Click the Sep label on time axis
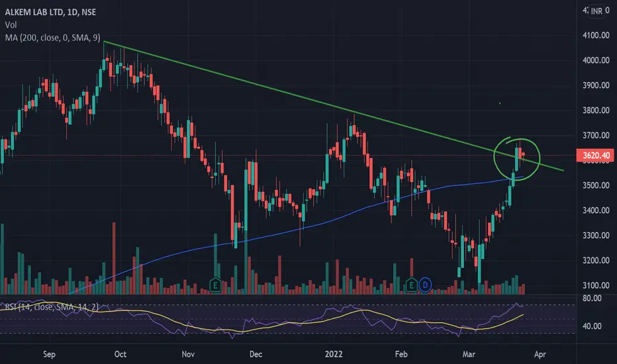 click(x=49, y=354)
